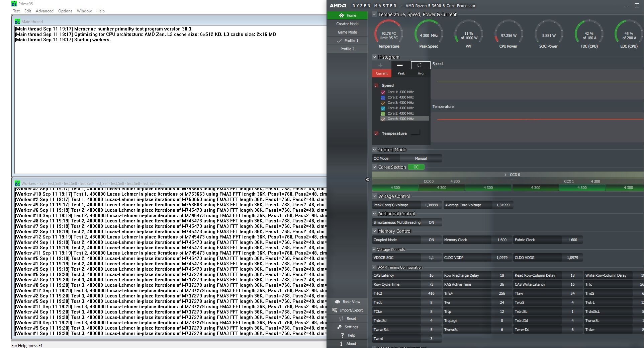Open the Edit menu in Prime95
Image resolution: width=644 pixels, height=348 pixels.
click(28, 11)
